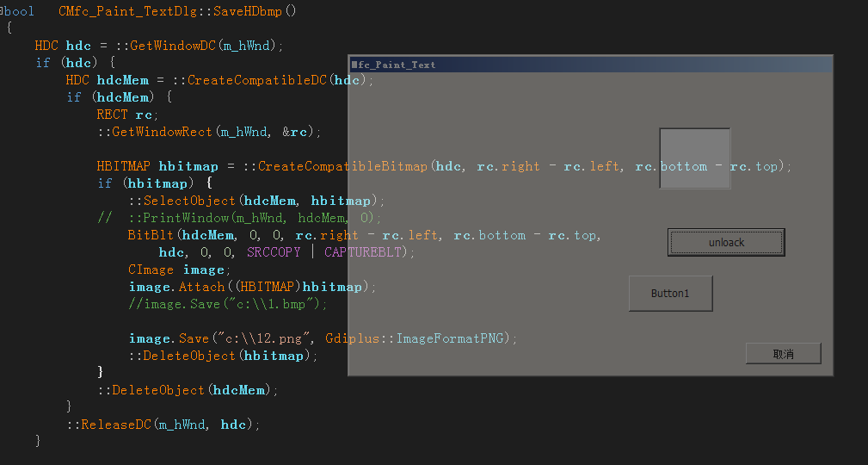Image resolution: width=868 pixels, height=465 pixels.
Task: Click the 'if (hdc) {' line
Action: coord(76,63)
